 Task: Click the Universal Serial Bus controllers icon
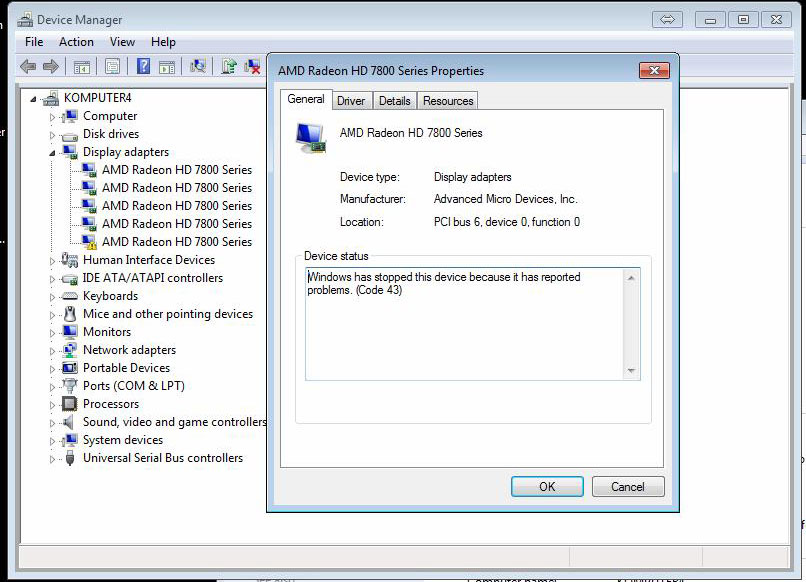click(70, 458)
